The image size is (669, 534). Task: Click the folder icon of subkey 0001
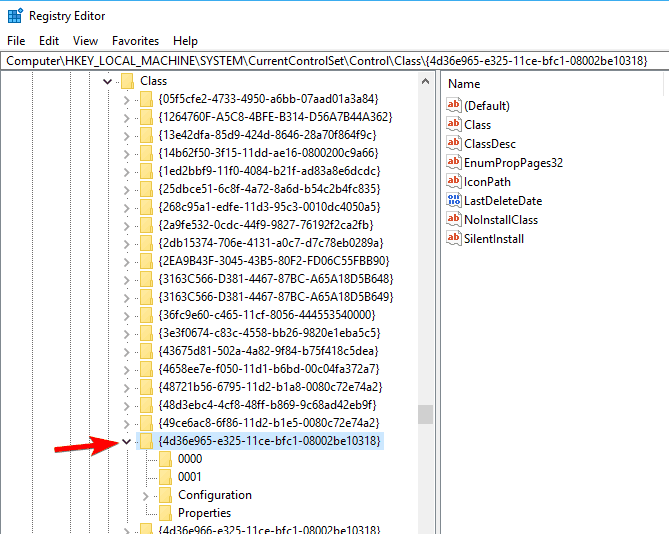point(165,477)
